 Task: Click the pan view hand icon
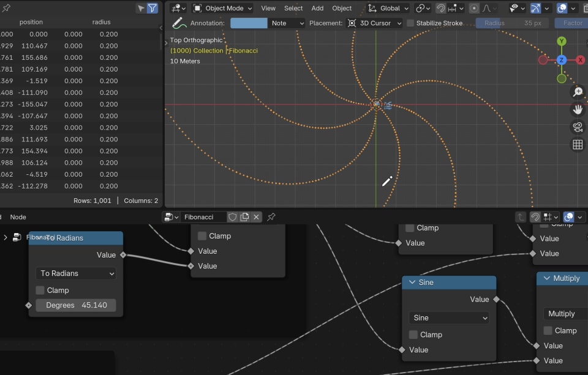(577, 110)
